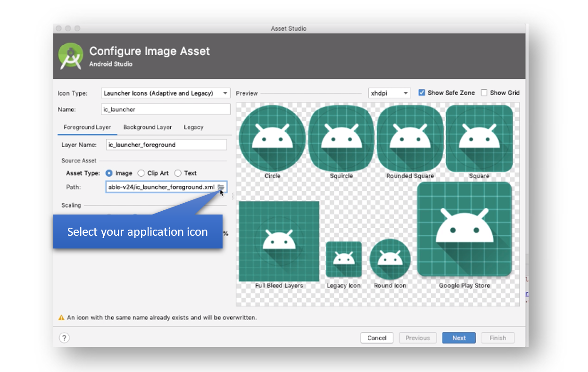588x372 pixels.
Task: Choose the Clip Art asset type radio
Action: click(x=141, y=174)
